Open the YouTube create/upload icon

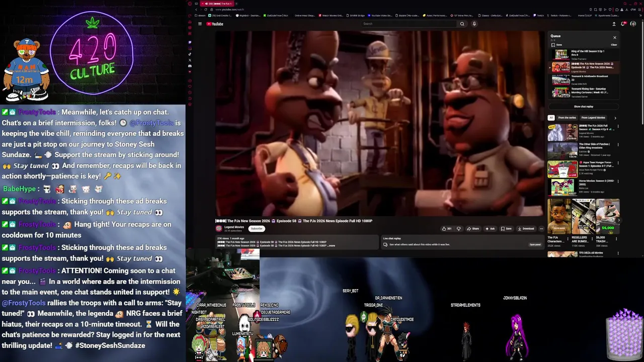(x=614, y=24)
